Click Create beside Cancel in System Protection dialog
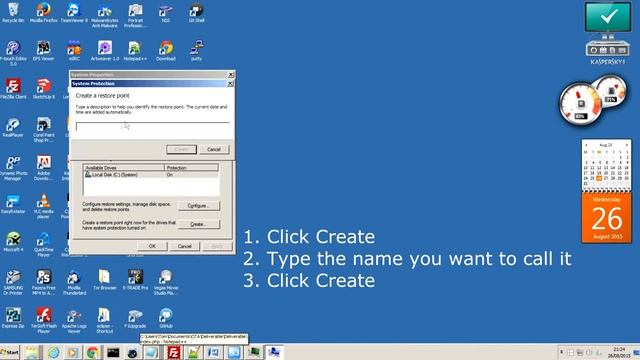640x360 pixels. (x=181, y=149)
